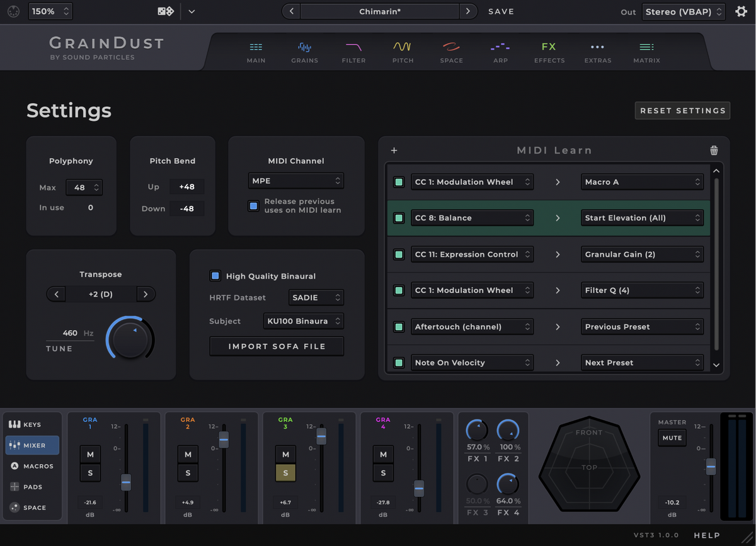Image resolution: width=756 pixels, height=546 pixels.
Task: Solo granular channel 3
Action: coord(285,472)
